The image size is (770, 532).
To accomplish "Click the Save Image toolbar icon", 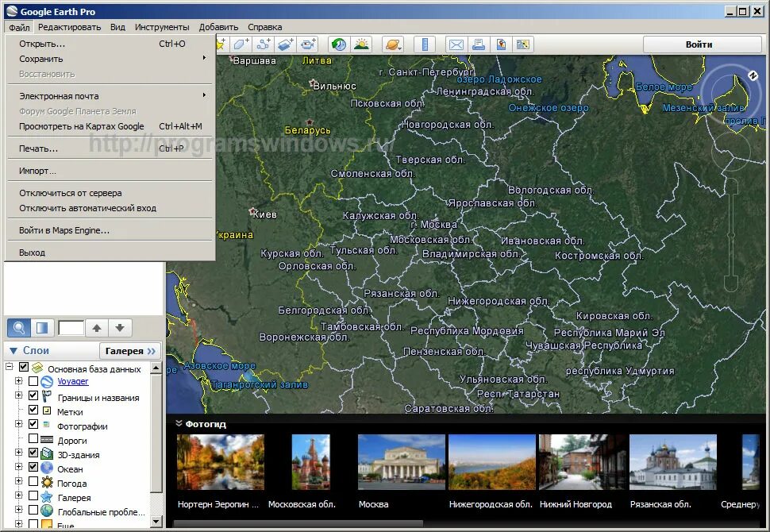I will click(x=501, y=44).
